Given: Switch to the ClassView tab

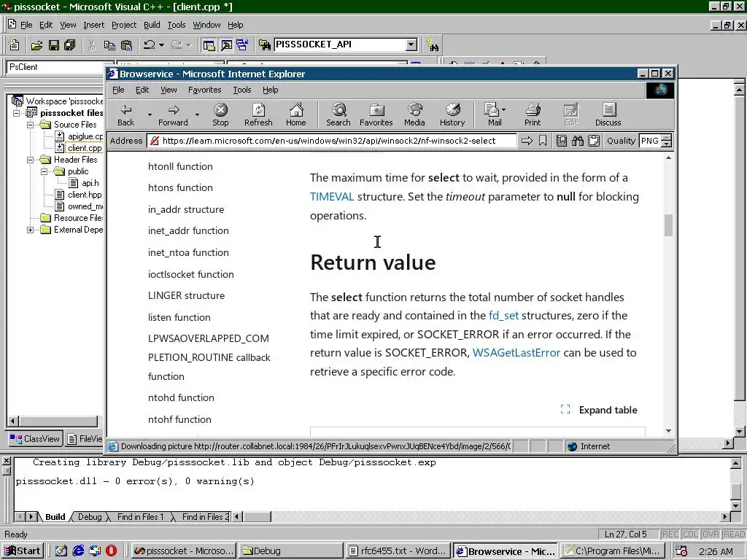Looking at the screenshot, I should click(36, 438).
